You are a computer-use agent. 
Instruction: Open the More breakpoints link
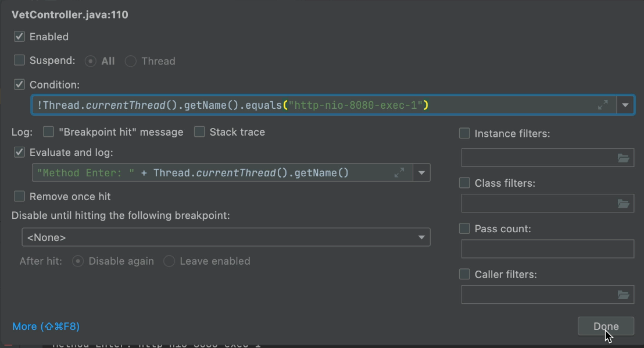pos(46,326)
